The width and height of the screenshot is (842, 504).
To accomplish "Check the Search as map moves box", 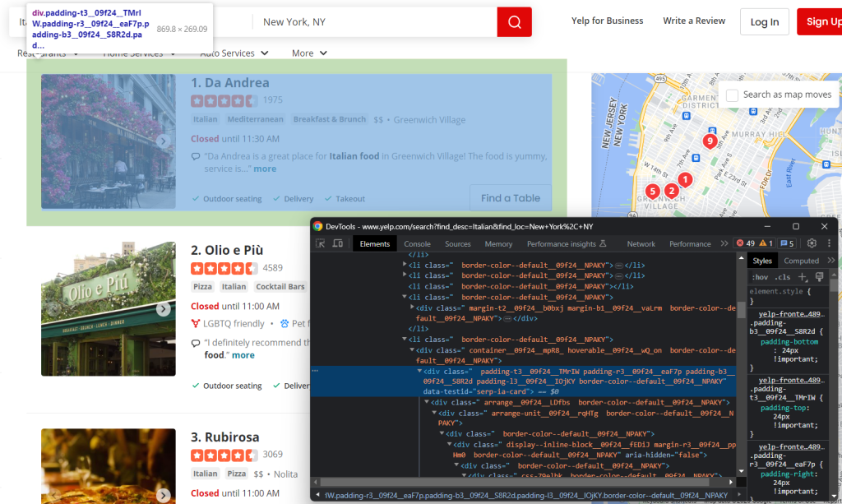I will pyautogui.click(x=732, y=95).
